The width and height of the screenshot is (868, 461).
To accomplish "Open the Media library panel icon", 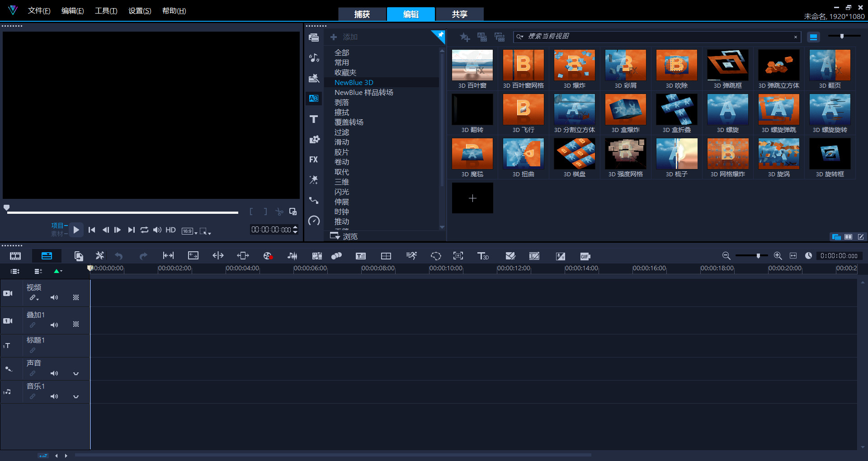I will tap(314, 38).
